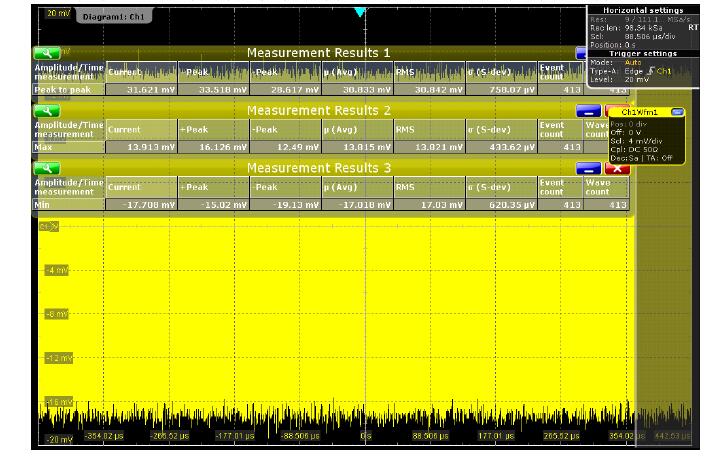Screen dimensions: 716x466
Task: Select the Ch1 ground level marker on the left axis
Action: [47, 227]
